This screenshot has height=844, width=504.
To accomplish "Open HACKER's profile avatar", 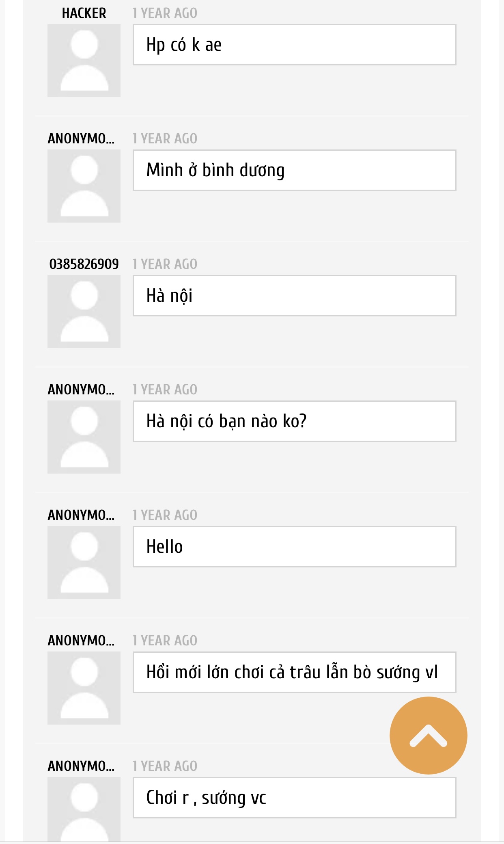I will tap(84, 61).
